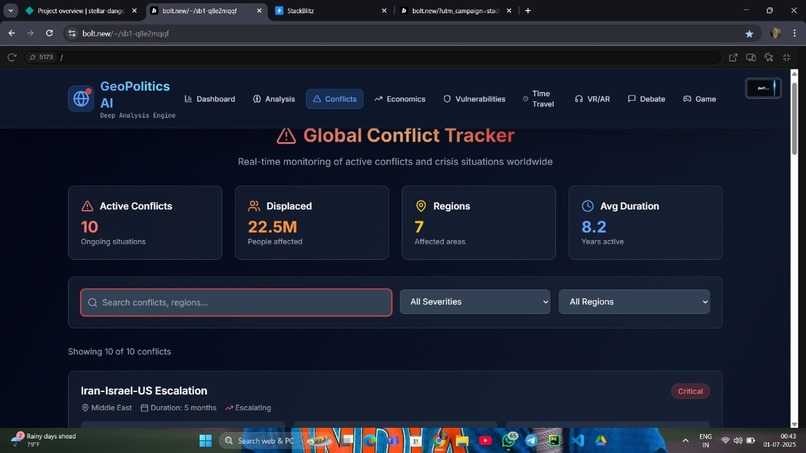Open Telegram from the taskbar

[531, 441]
